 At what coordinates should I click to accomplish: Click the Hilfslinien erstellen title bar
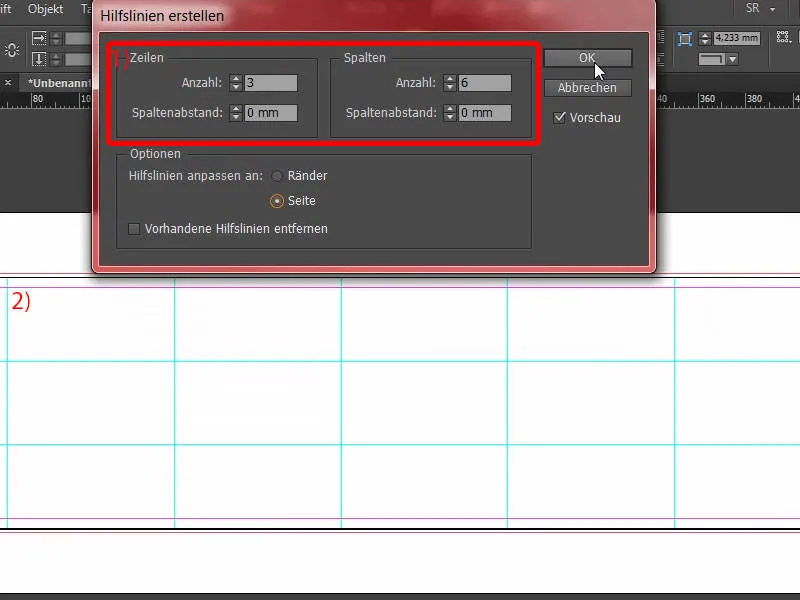click(x=373, y=15)
